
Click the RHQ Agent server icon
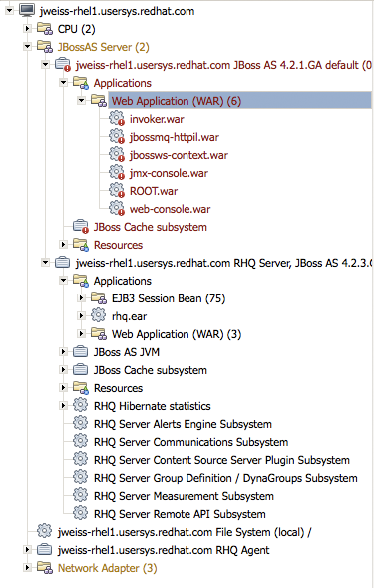pos(44,550)
